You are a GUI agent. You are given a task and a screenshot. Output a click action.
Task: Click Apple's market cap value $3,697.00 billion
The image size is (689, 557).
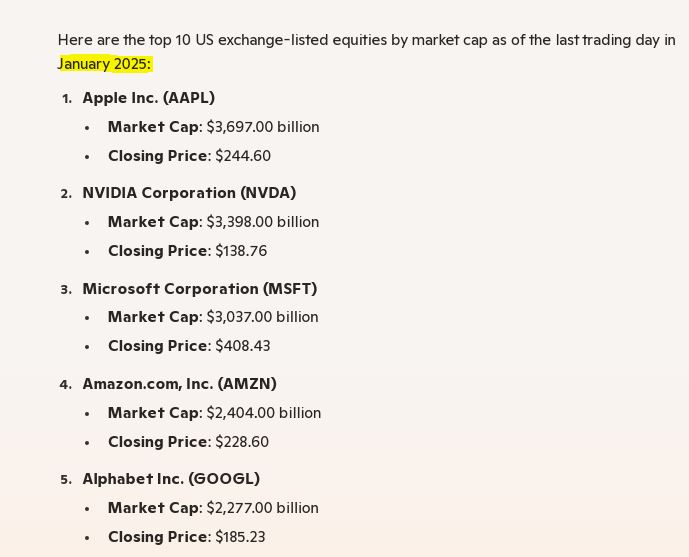pyautogui.click(x=263, y=127)
